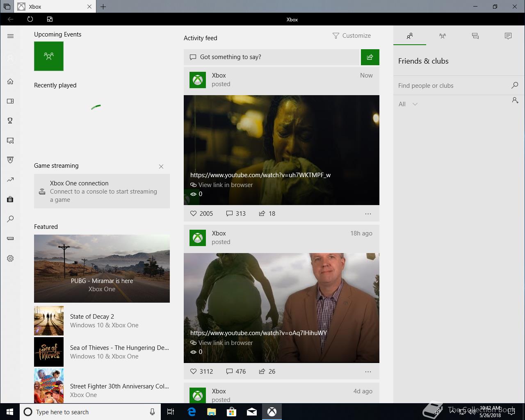Viewport: 525px width, 420px height.
Task: Launch Edge browser from taskbar
Action: tap(192, 412)
